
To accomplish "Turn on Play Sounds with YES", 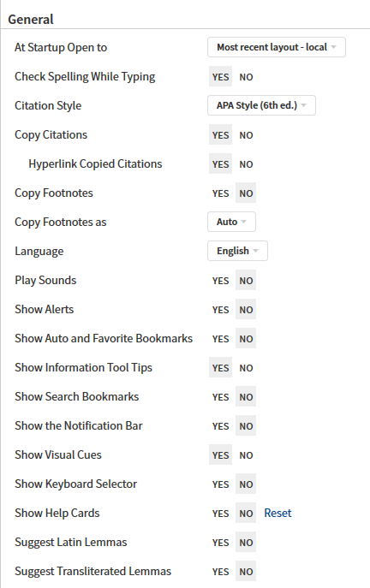I will (220, 281).
